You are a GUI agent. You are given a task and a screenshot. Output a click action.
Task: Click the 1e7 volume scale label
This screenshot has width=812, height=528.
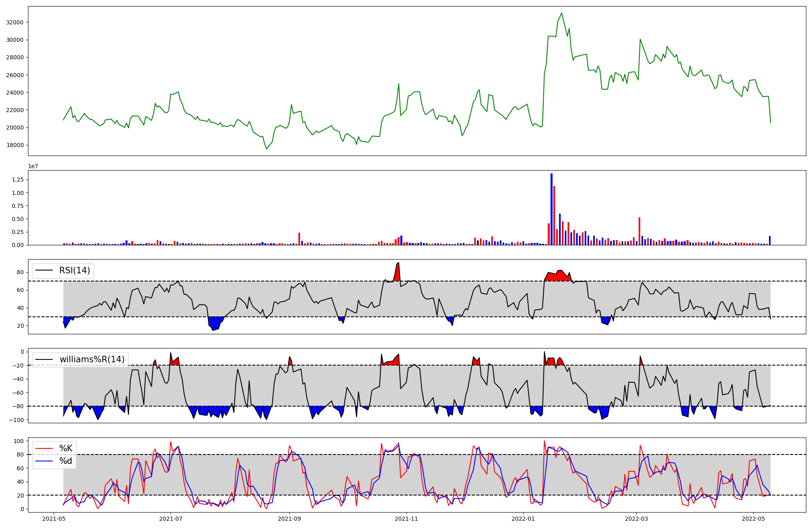point(33,166)
